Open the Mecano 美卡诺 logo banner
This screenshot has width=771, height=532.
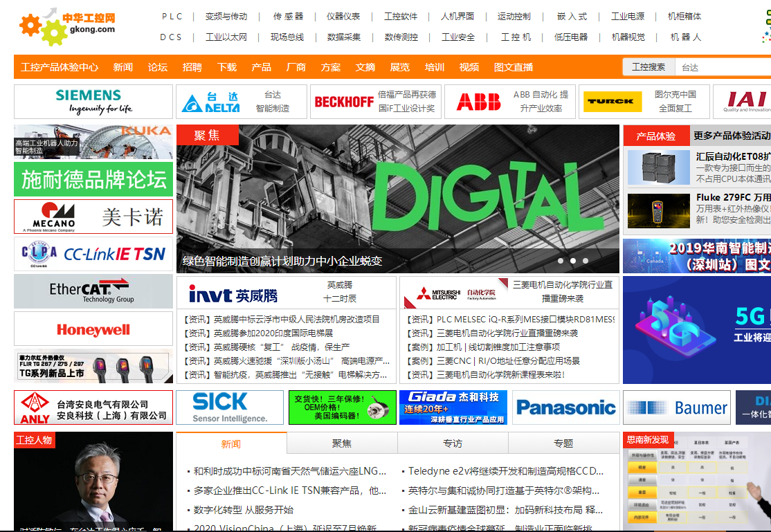pos(93,217)
